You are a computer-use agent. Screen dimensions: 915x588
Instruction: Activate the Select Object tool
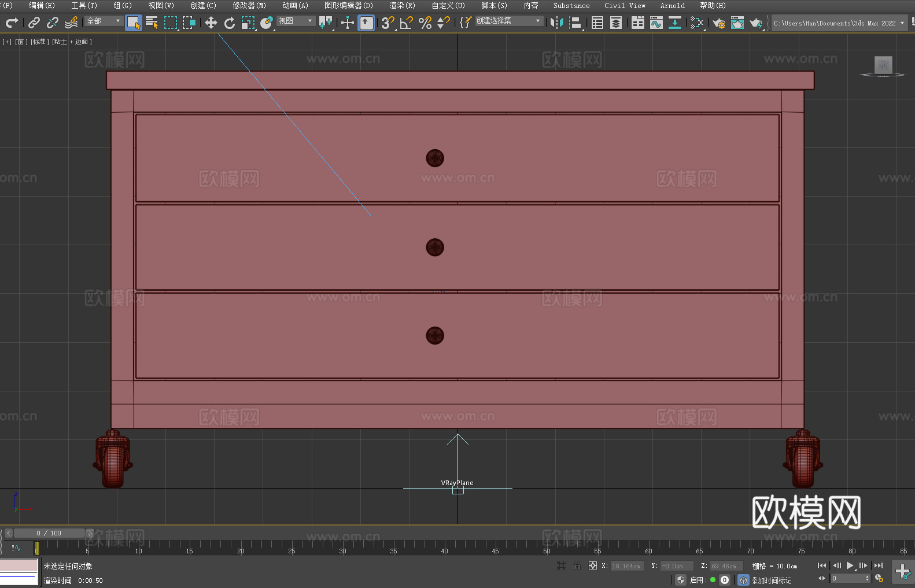134,23
